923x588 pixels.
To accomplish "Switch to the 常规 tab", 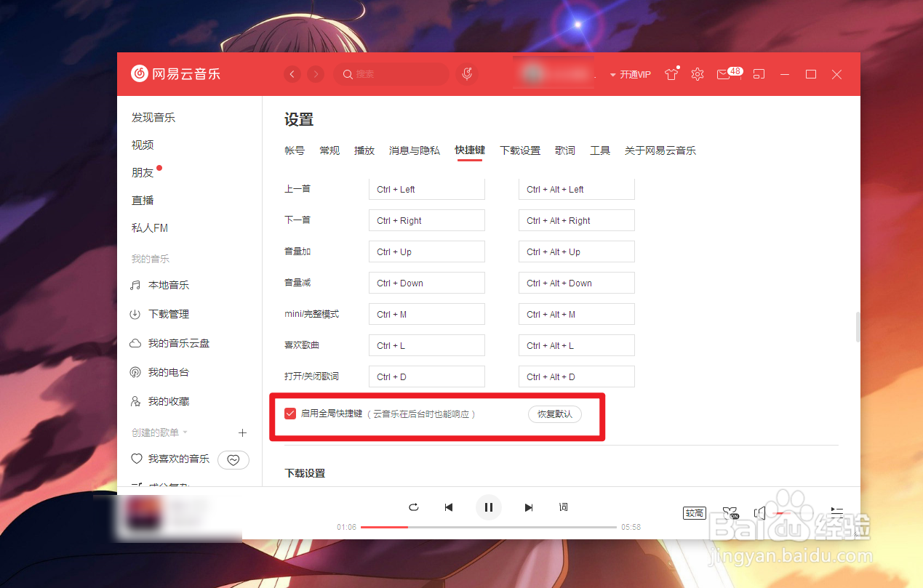I will (329, 150).
